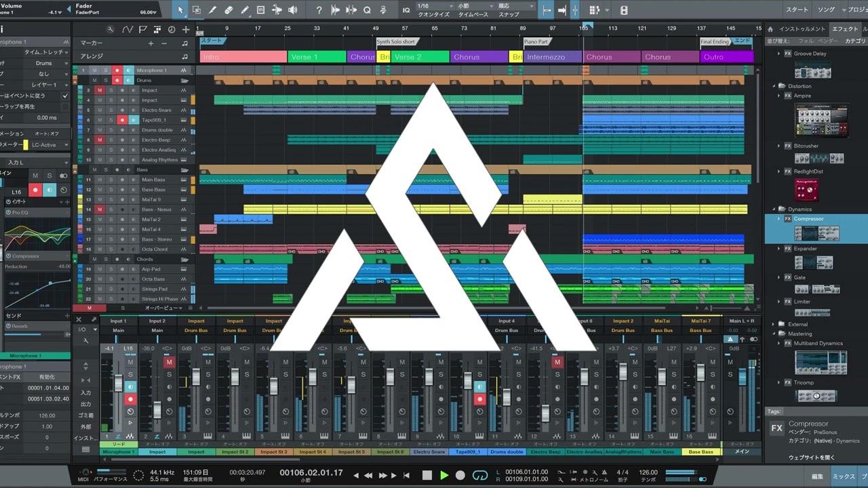Click the tempo value 126.00

tap(648, 472)
